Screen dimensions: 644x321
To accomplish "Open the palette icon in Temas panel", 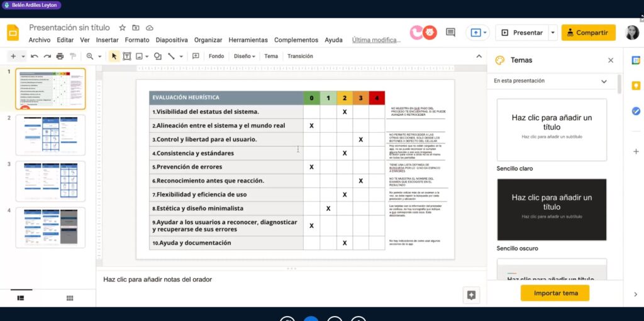I will [x=499, y=60].
